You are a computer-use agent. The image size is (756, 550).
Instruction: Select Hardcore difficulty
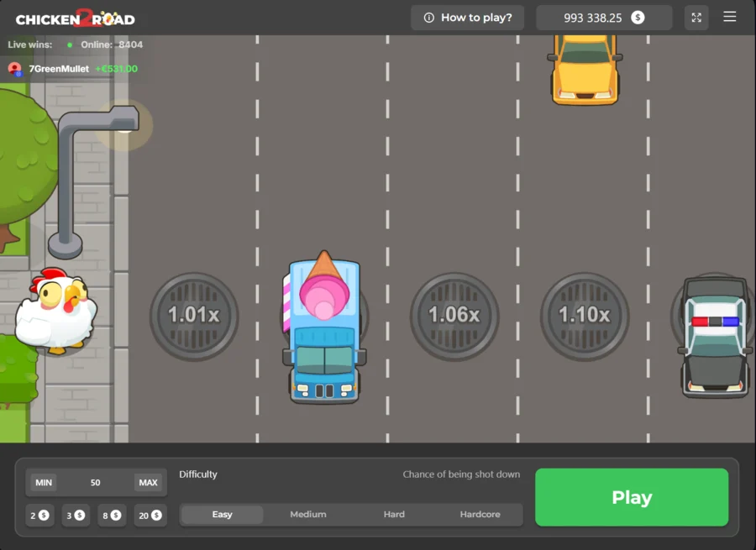coord(480,515)
